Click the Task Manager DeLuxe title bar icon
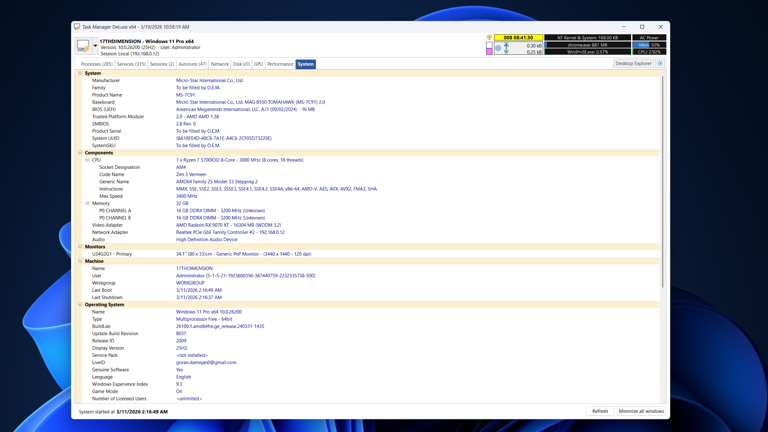Screen dimensions: 768x432 [x=77, y=27]
